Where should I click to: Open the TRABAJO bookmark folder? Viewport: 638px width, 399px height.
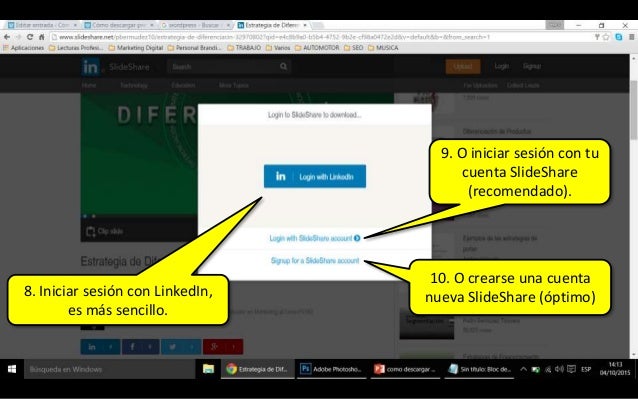(244, 48)
